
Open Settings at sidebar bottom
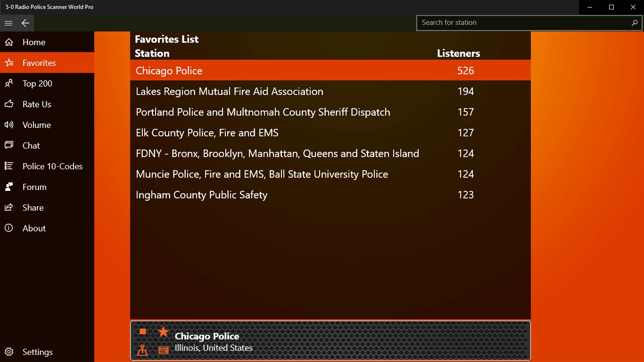tap(47, 352)
